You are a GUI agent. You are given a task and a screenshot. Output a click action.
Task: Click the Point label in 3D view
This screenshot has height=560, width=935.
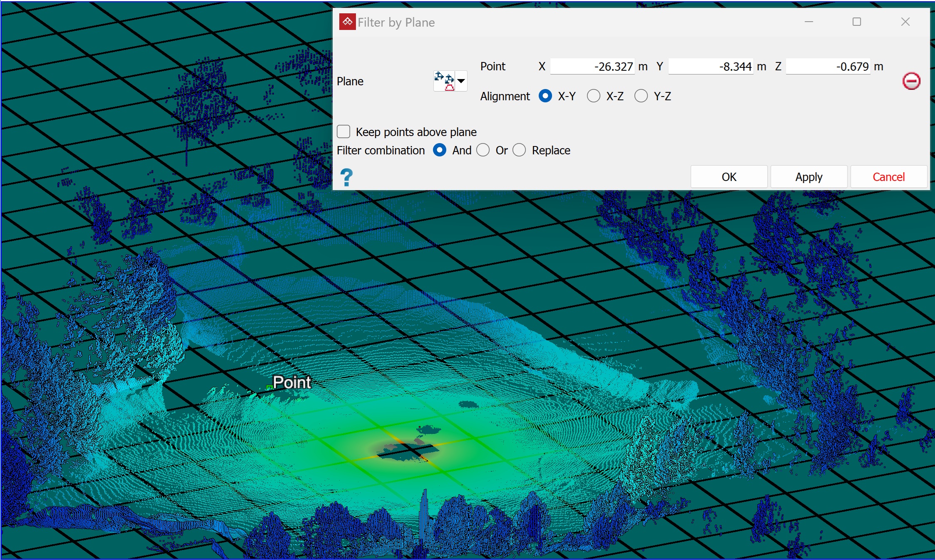(x=291, y=382)
